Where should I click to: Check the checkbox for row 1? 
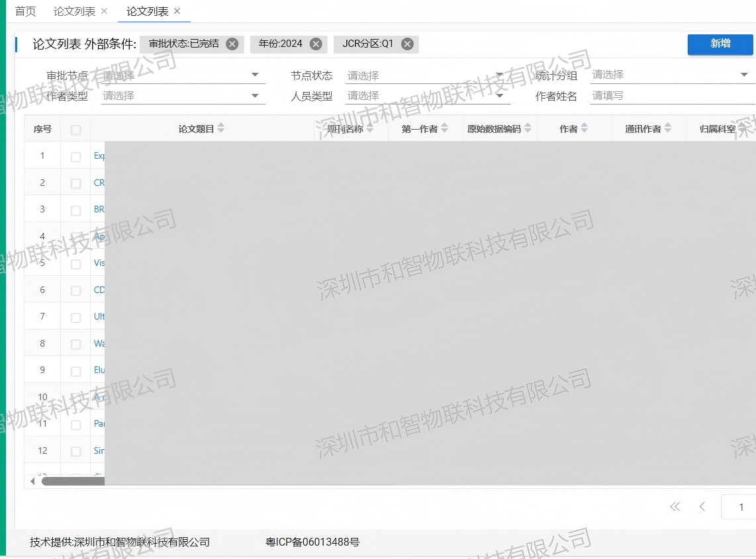(75, 157)
